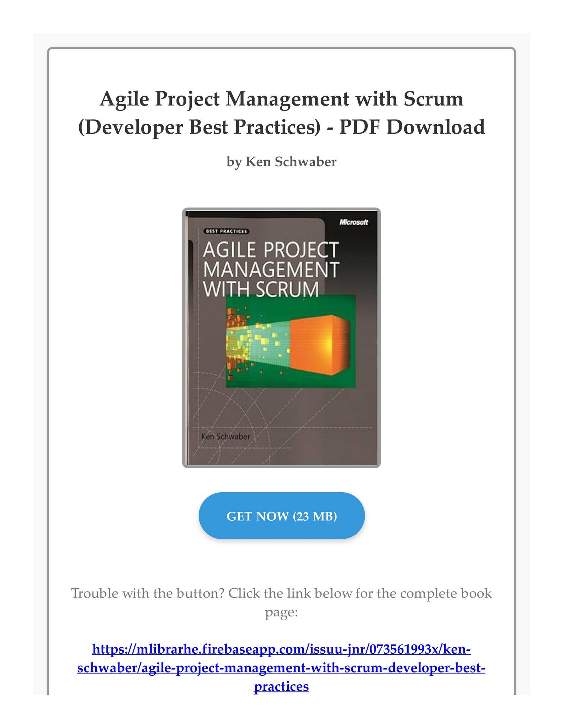The height and width of the screenshot is (728, 563).
Task: Click the '(Developer Best Practices)' text in the heading
Action: (199, 128)
